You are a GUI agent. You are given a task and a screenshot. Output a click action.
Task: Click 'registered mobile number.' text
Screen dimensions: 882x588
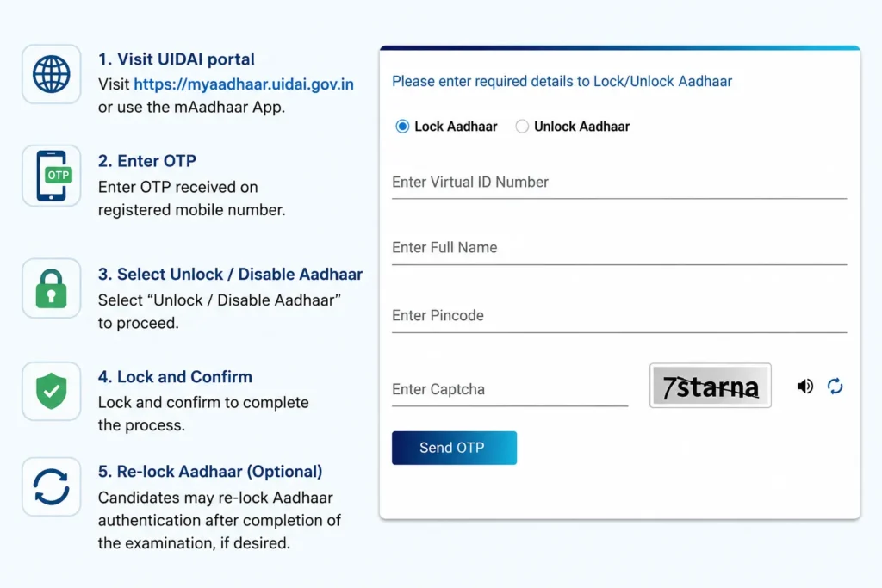[x=192, y=210]
